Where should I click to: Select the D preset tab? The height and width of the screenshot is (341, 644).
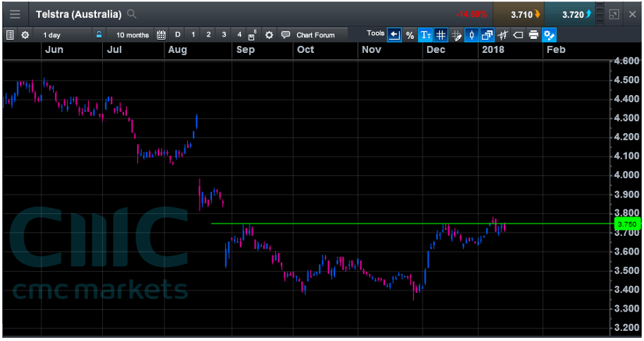tap(178, 35)
